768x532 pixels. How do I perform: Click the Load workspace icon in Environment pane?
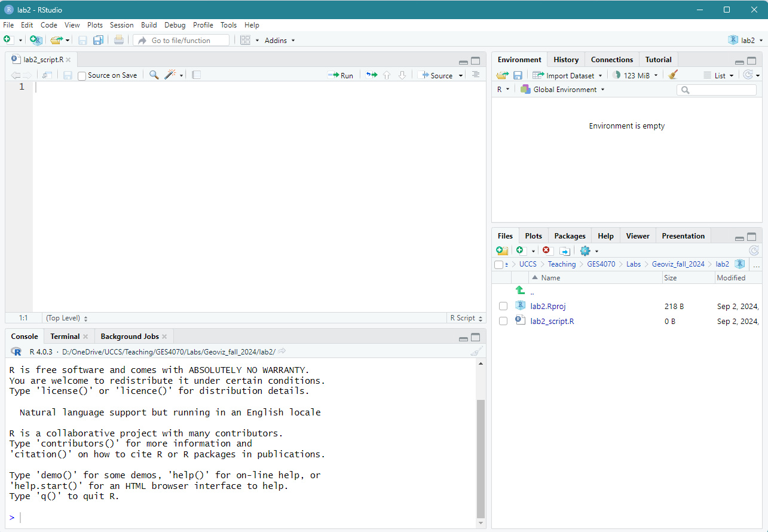coord(503,75)
